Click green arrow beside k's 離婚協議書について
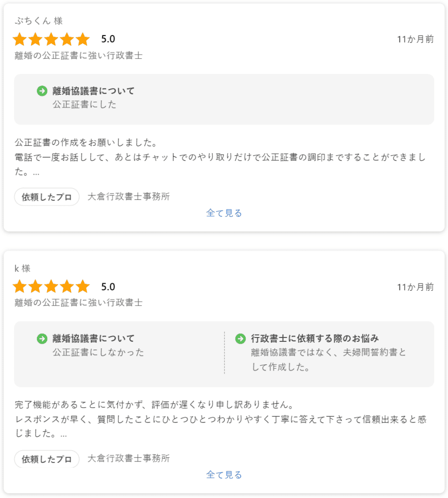448x498 pixels. [x=42, y=338]
